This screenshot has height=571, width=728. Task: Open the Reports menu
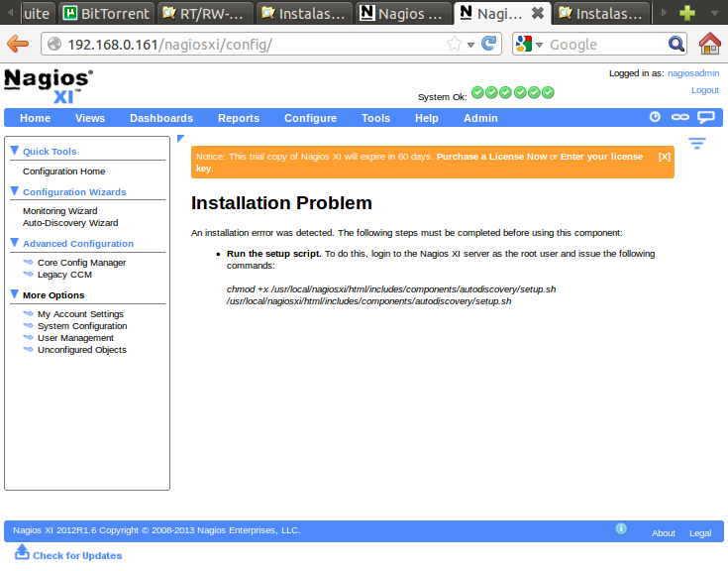click(239, 118)
